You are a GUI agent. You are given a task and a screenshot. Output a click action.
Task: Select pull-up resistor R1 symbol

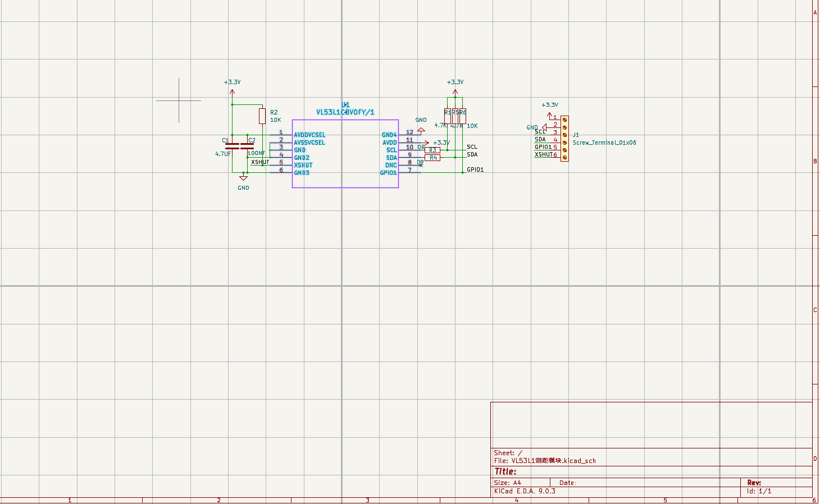click(x=448, y=116)
